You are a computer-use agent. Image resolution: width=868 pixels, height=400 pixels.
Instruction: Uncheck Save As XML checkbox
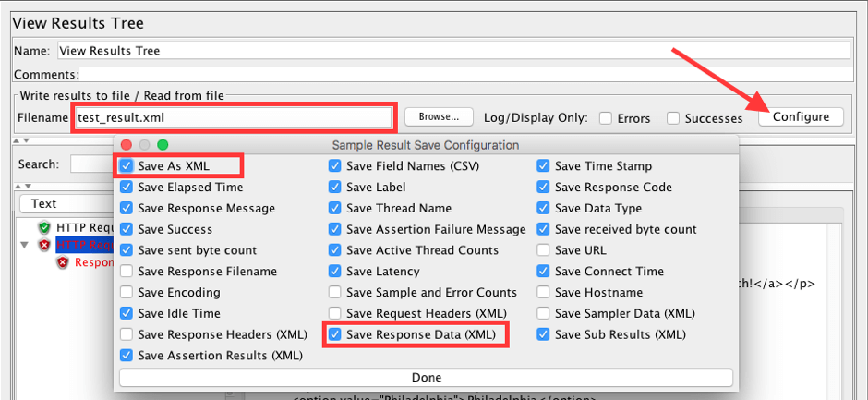point(127,166)
